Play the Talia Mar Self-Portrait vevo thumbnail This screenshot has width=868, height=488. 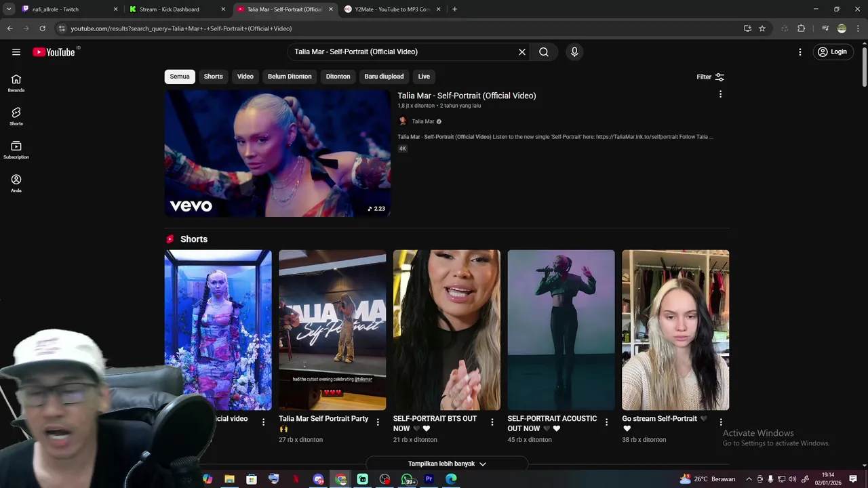(x=277, y=153)
